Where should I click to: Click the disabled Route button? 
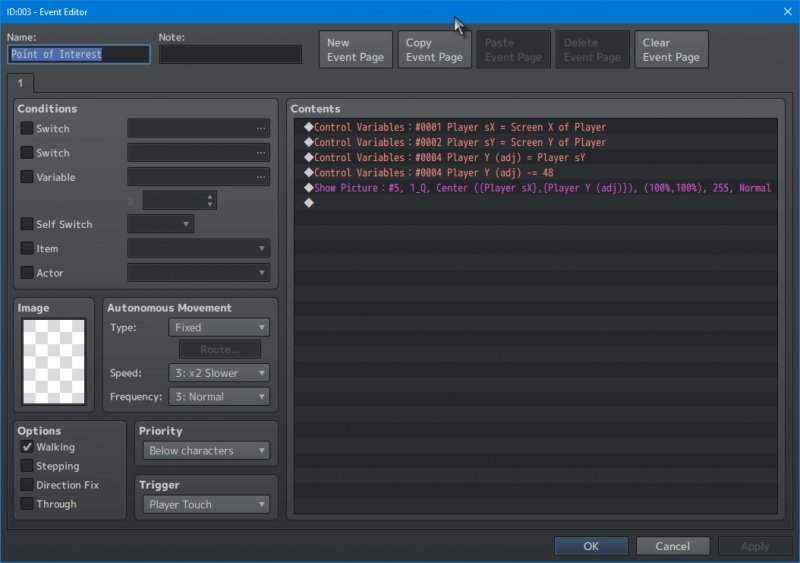click(x=220, y=350)
